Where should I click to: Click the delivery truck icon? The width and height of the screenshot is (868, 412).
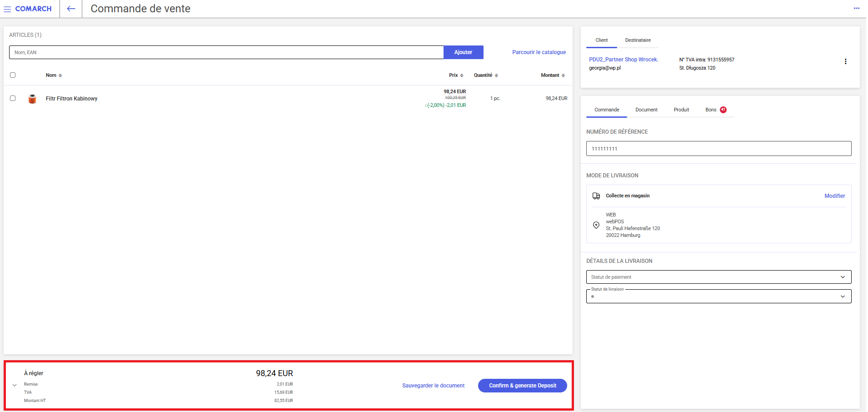click(x=596, y=196)
